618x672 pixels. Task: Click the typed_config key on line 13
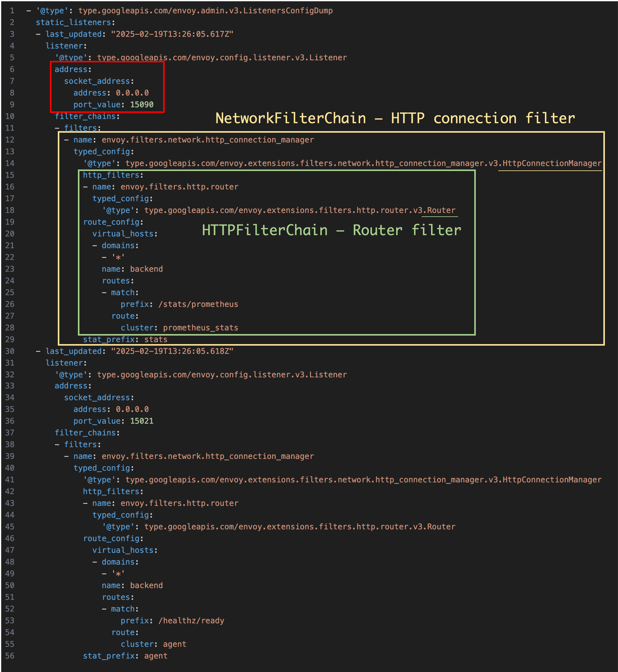(102, 152)
